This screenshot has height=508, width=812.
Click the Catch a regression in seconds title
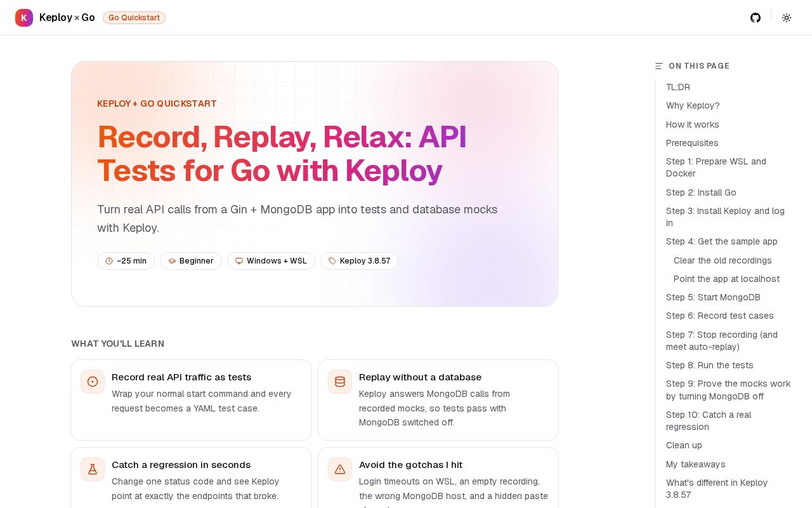pyautogui.click(x=181, y=465)
